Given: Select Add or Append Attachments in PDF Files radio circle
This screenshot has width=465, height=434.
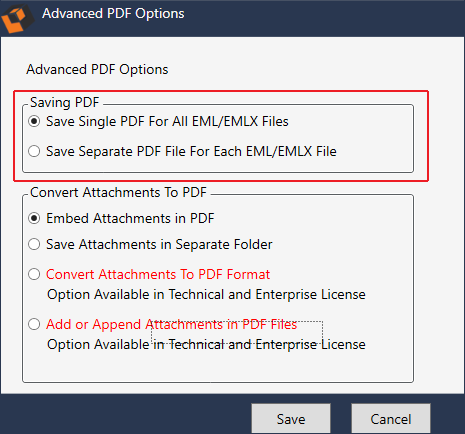Looking at the screenshot, I should click(34, 324).
